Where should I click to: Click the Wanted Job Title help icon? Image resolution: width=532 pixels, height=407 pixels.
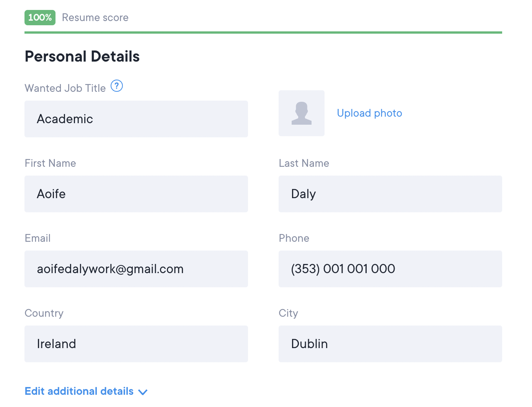(x=117, y=86)
